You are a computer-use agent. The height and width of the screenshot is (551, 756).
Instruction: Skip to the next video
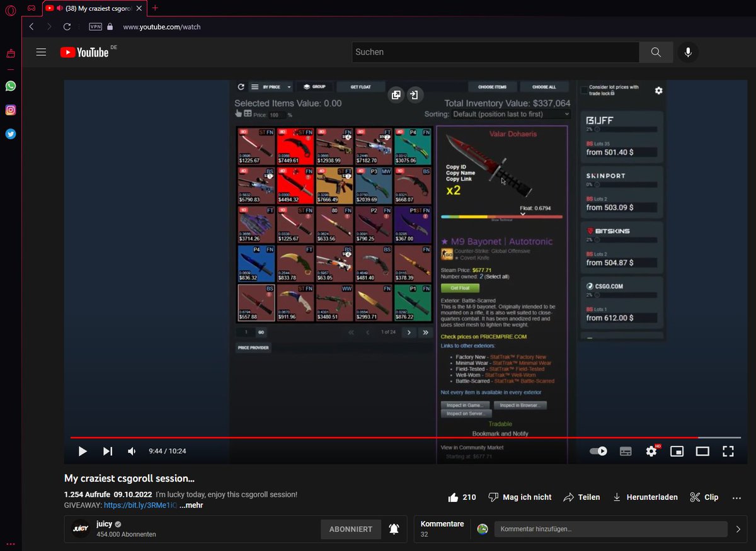pos(108,451)
